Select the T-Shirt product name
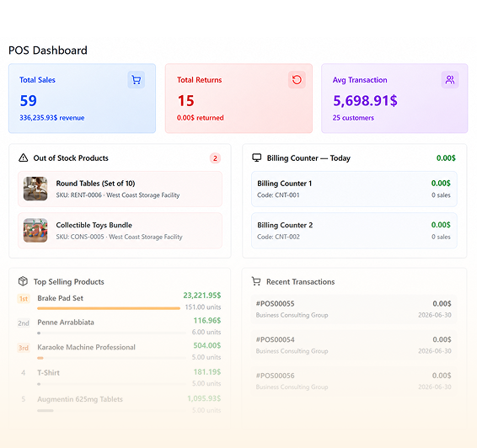The image size is (477, 448). point(48,372)
